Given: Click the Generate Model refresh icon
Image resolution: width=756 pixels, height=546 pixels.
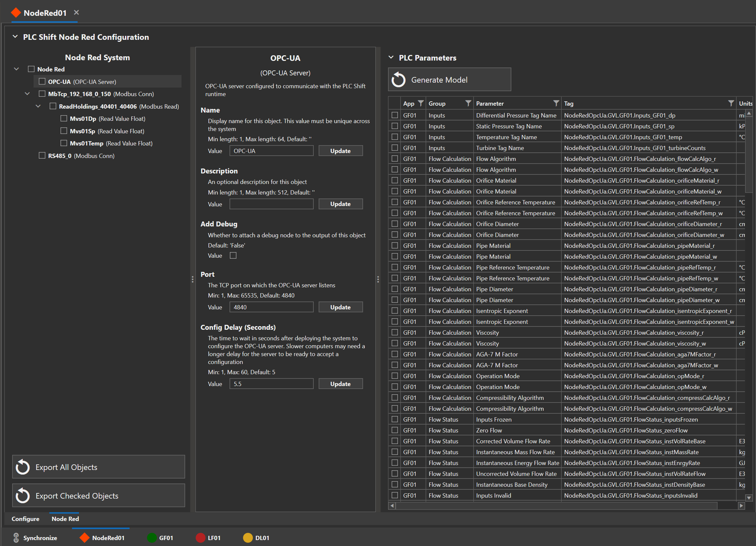Looking at the screenshot, I should [398, 80].
